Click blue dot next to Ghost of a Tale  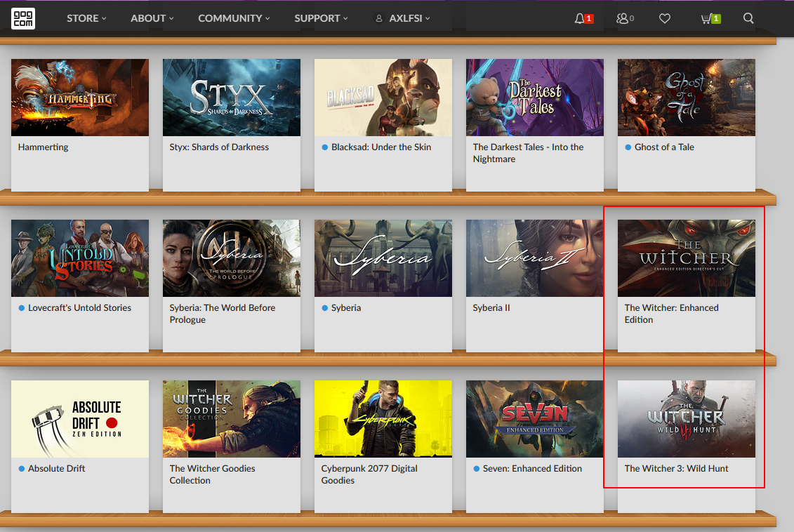pyautogui.click(x=628, y=147)
